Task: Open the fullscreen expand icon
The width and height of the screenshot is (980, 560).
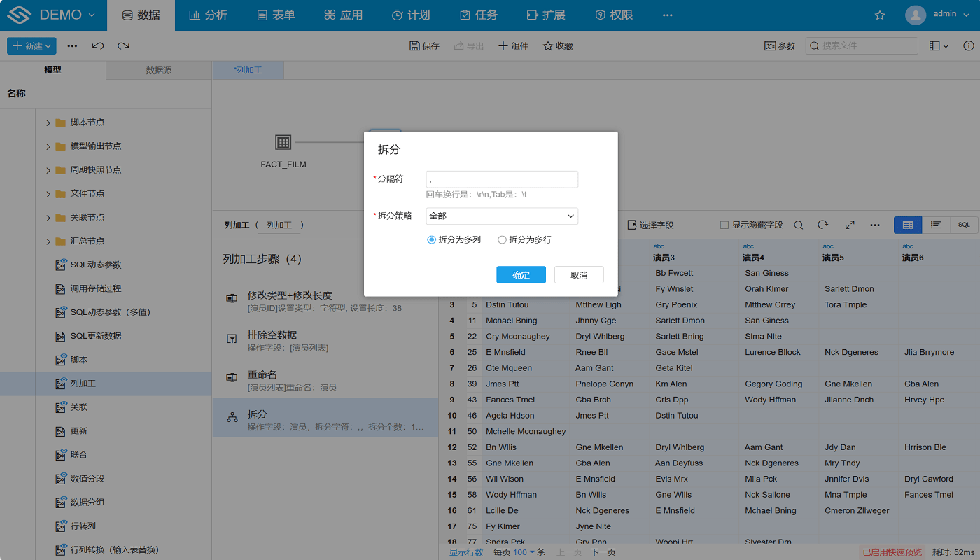Action: click(850, 225)
